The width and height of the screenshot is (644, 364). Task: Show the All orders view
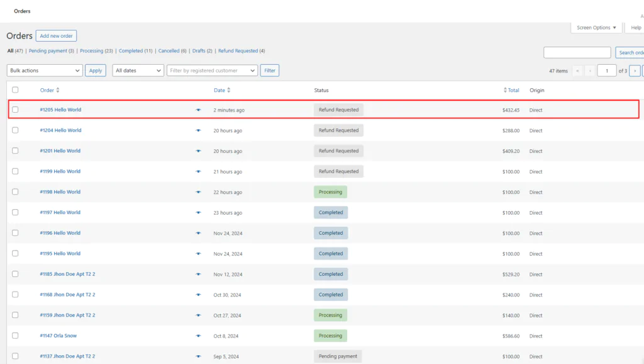click(x=10, y=50)
